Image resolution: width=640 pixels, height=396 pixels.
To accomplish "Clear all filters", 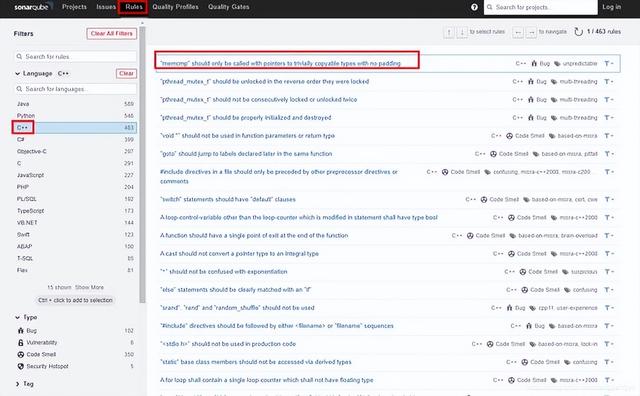I will pyautogui.click(x=111, y=33).
